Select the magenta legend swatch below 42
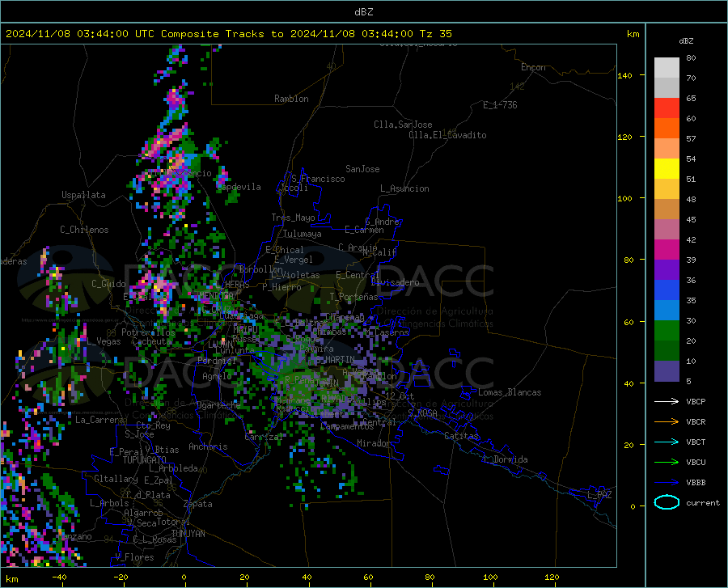 tap(667, 250)
